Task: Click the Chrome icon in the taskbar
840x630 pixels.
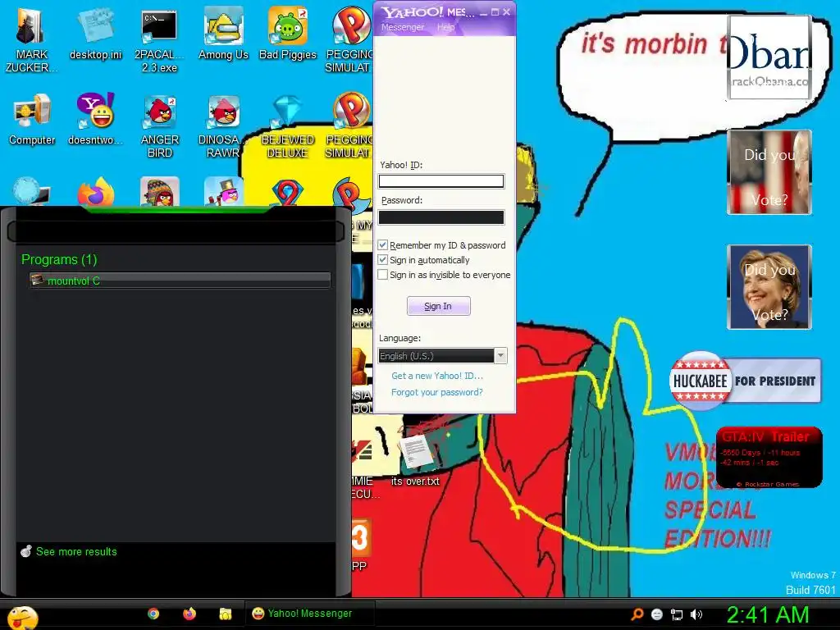Action: (153, 614)
